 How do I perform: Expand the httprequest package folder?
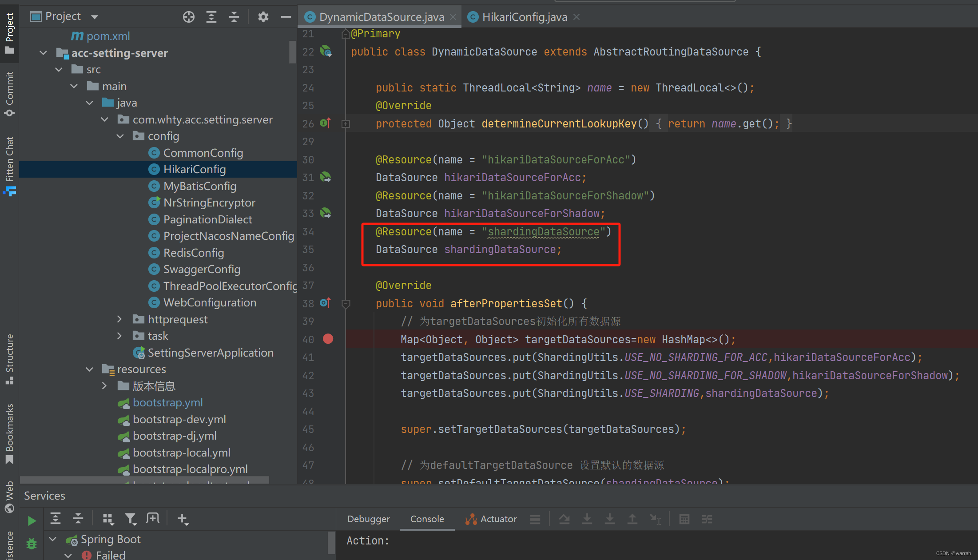point(119,319)
